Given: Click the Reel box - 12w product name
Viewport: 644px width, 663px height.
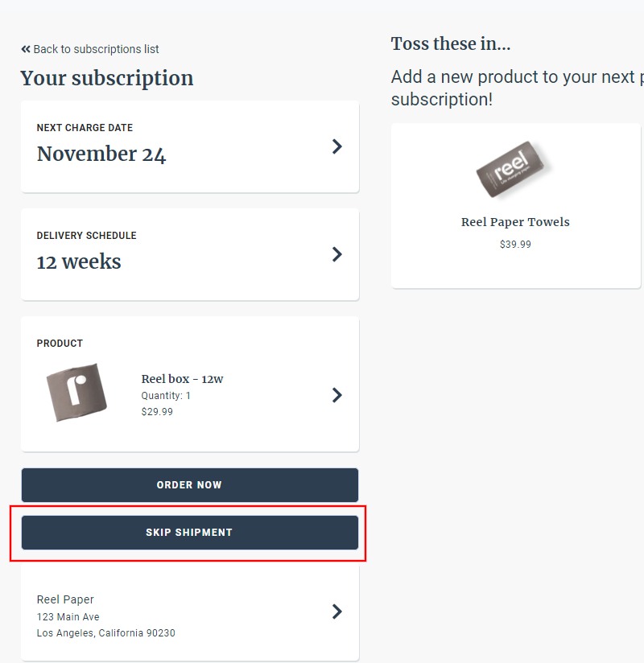Looking at the screenshot, I should coord(182,379).
